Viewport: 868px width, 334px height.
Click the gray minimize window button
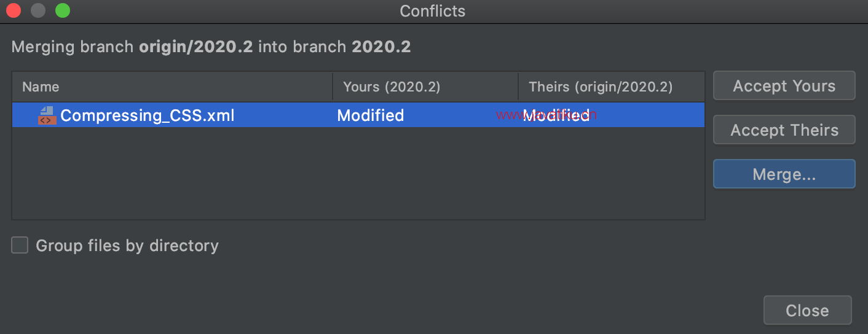pos(38,10)
